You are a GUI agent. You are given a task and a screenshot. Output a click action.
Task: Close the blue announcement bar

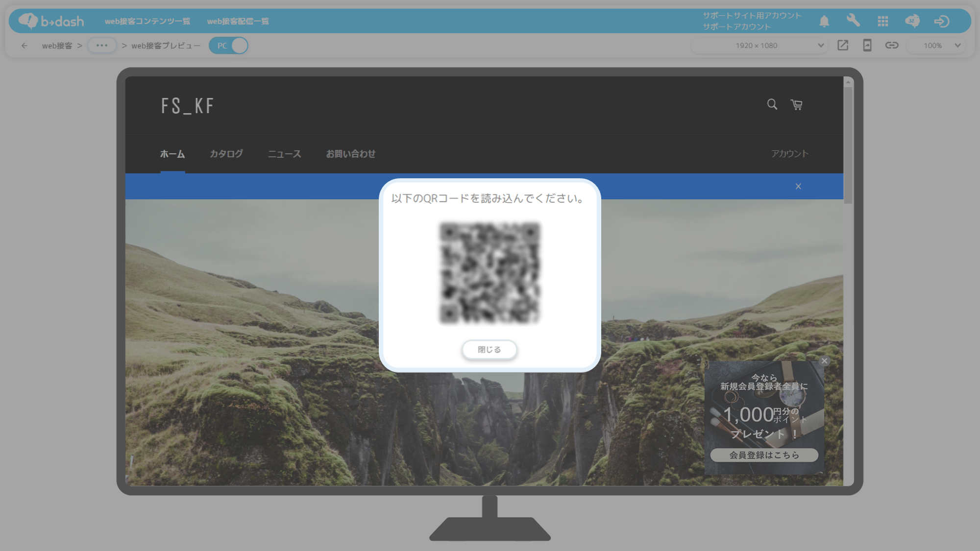(x=798, y=186)
